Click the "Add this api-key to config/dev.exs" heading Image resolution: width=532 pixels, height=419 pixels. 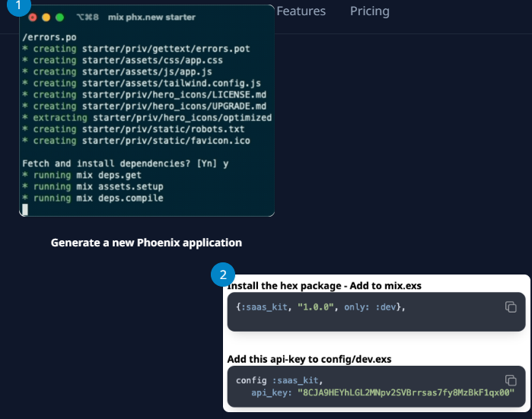coord(322,358)
